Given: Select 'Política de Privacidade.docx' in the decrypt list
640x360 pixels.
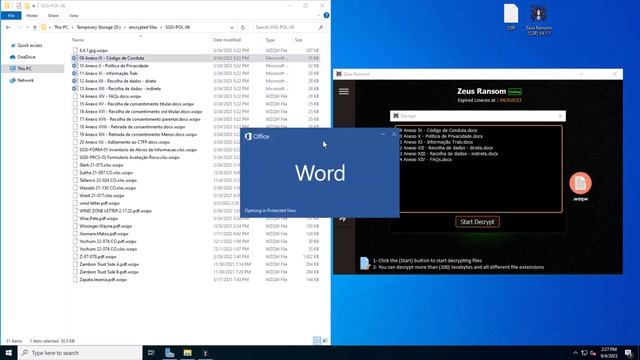Looking at the screenshot, I should point(442,136).
